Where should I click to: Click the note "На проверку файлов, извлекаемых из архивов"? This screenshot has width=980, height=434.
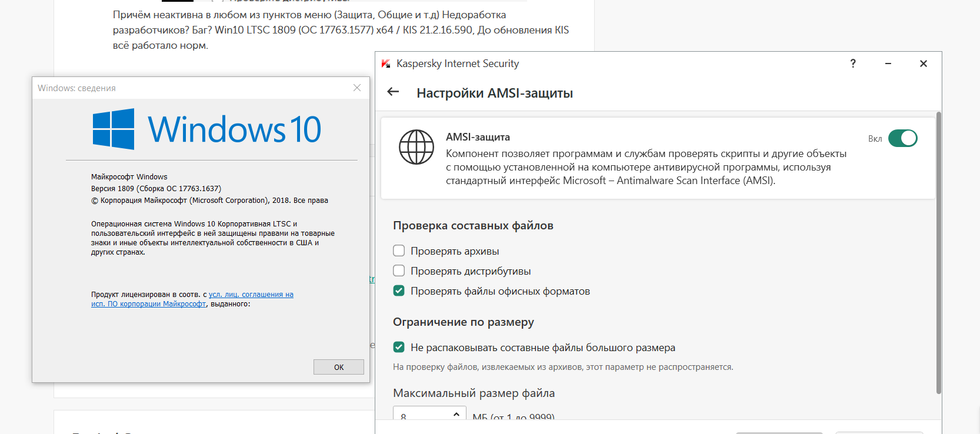coord(563,367)
